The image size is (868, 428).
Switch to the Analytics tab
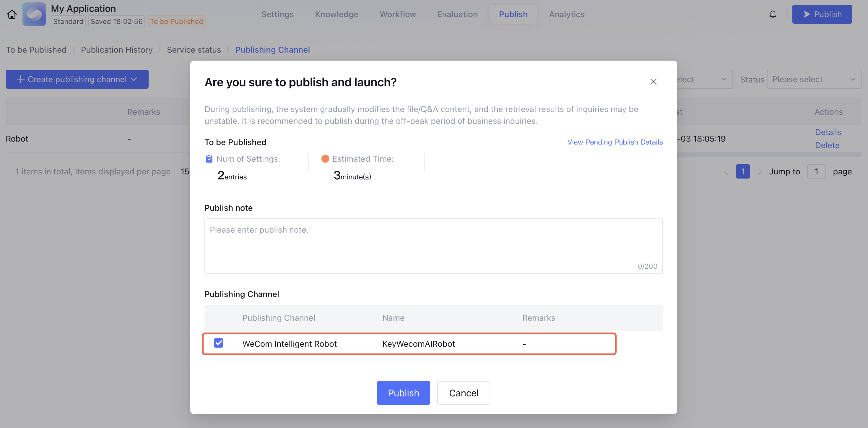pos(566,14)
